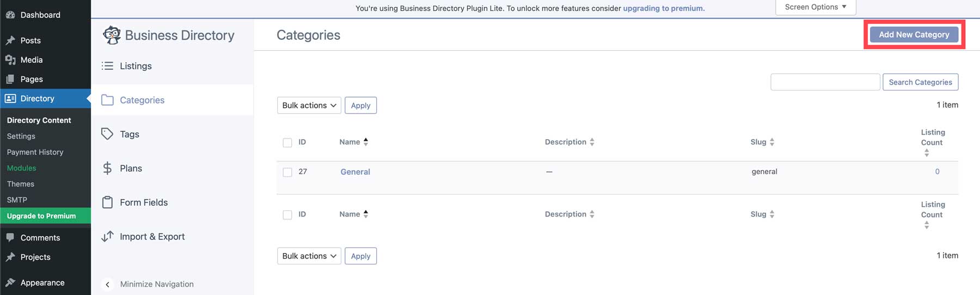Focus the category search input field

point(825,82)
